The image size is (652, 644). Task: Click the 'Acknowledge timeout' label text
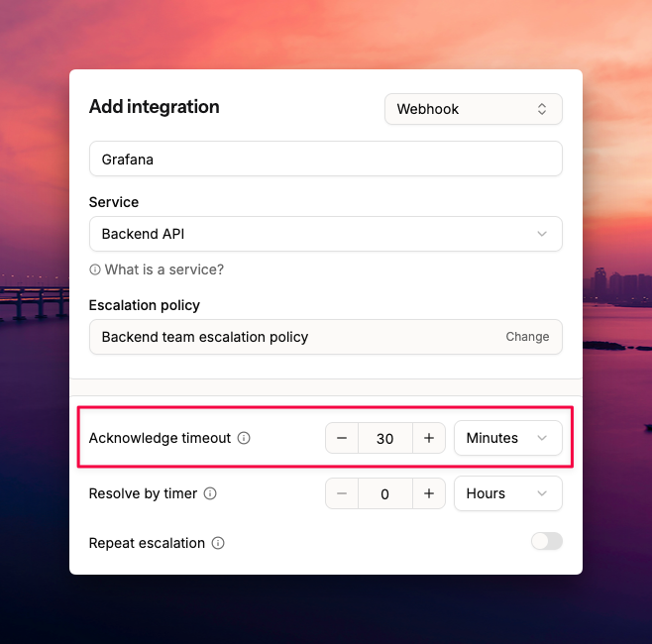click(160, 438)
